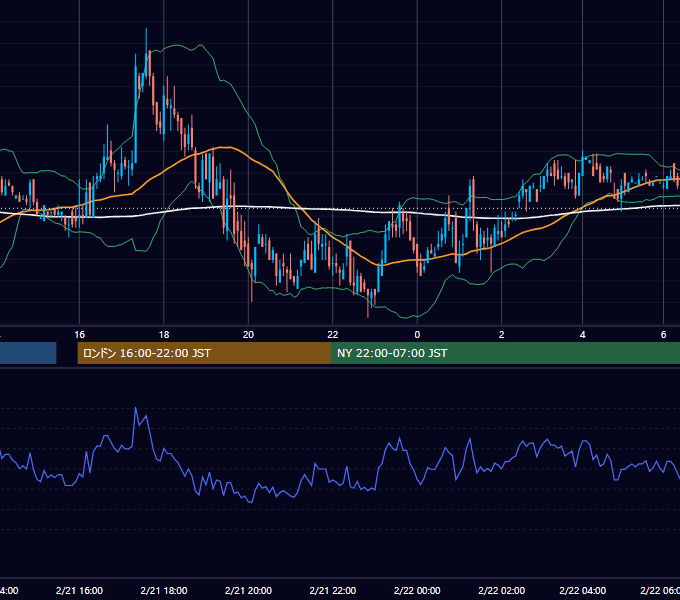Click the upper axis hour label 22
Screen dimensions: 680x600
[333, 335]
